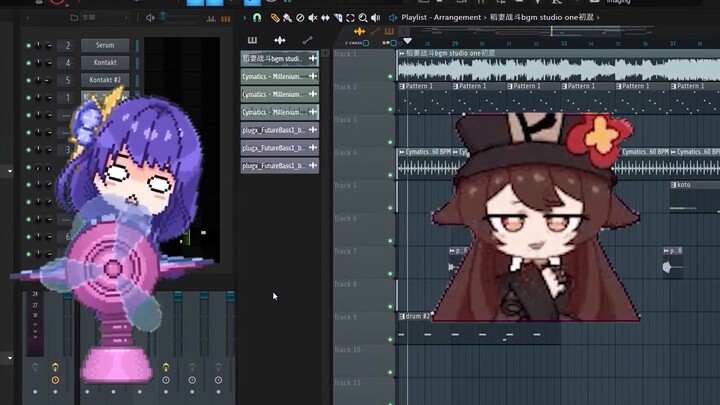The height and width of the screenshot is (405, 720).
Task: Click the upper collapse arrow on left edge
Action: (x=10, y=171)
